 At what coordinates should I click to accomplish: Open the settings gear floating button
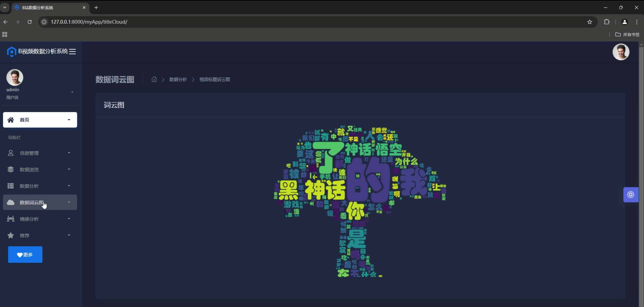coord(630,195)
